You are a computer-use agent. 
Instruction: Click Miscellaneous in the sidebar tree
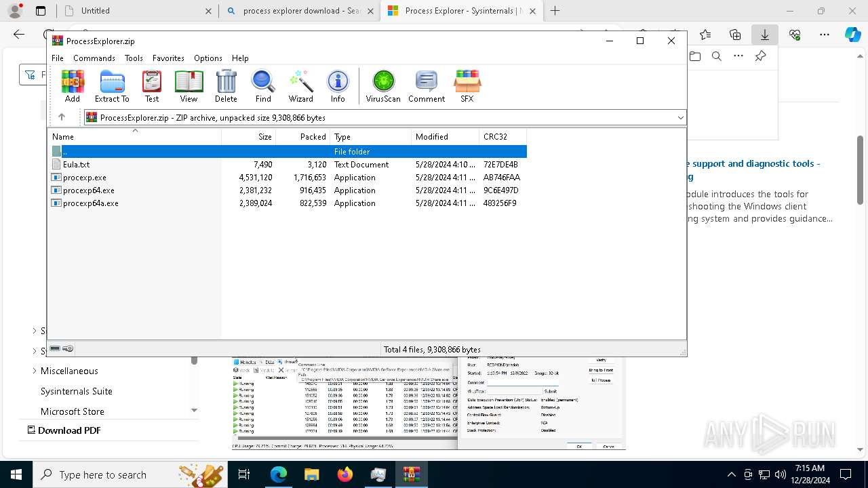[69, 371]
